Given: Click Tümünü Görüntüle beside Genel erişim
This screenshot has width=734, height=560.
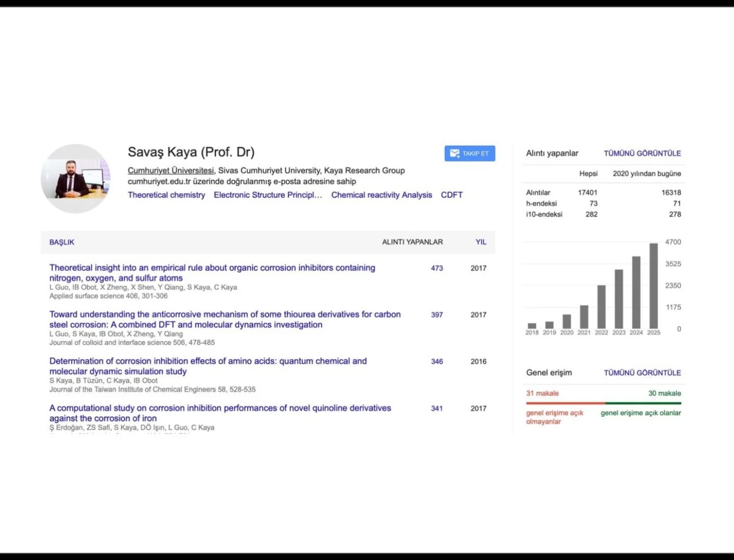Looking at the screenshot, I should pyautogui.click(x=642, y=373).
